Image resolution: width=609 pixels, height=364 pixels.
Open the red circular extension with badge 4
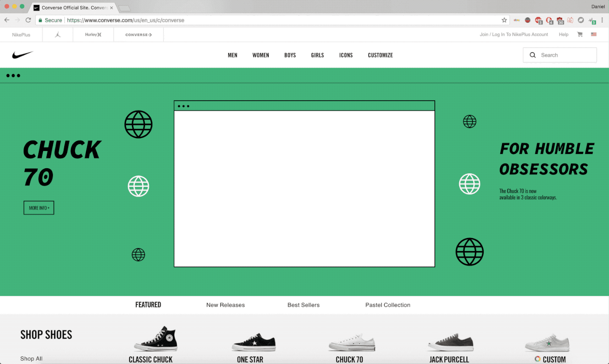[549, 20]
